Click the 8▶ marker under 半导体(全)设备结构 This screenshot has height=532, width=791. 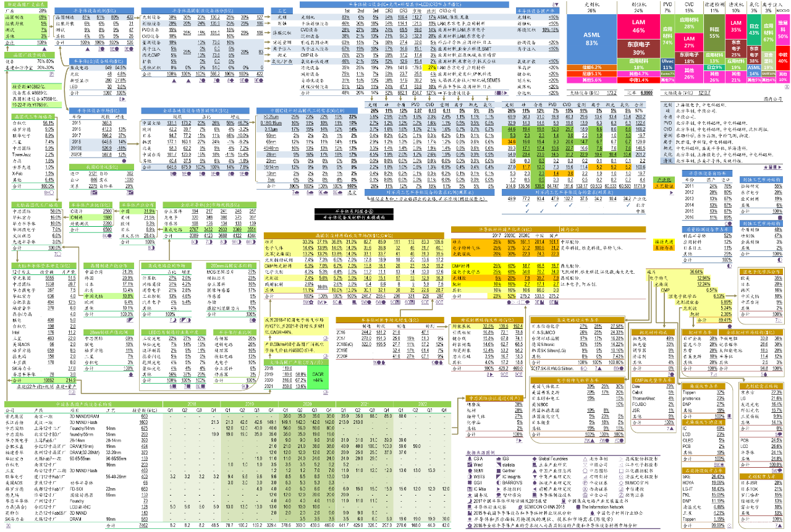tap(122, 99)
